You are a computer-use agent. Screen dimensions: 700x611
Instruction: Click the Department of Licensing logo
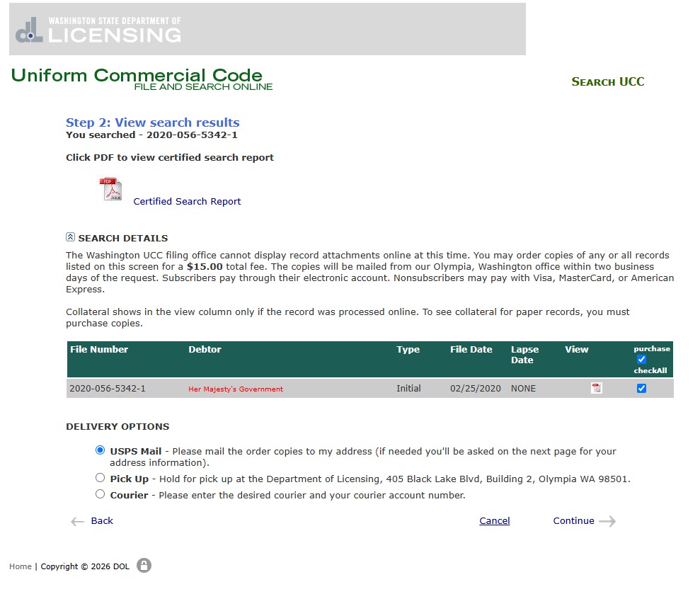pos(98,30)
